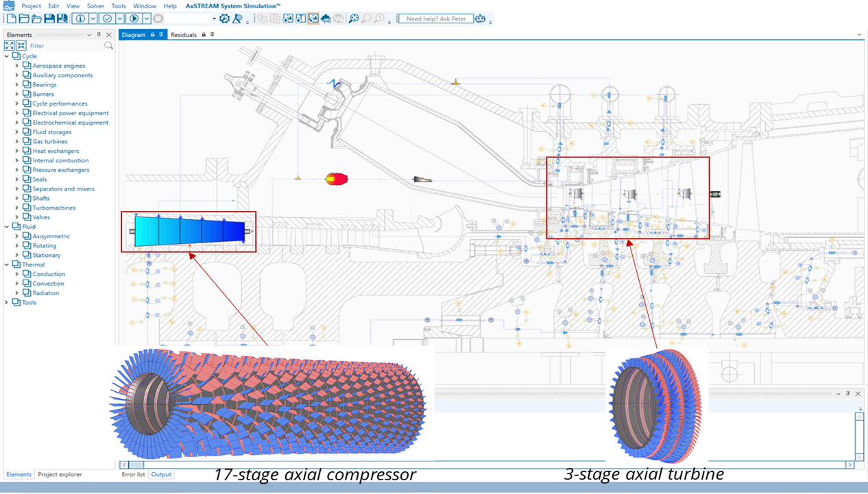Image resolution: width=868 pixels, height=494 pixels.
Task: Close the output panel with its X
Action: tap(858, 394)
